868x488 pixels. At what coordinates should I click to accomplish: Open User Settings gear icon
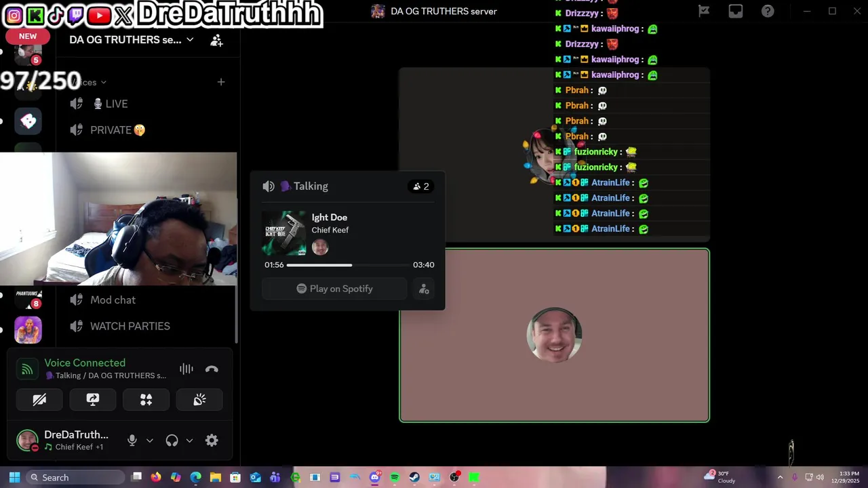pos(212,441)
